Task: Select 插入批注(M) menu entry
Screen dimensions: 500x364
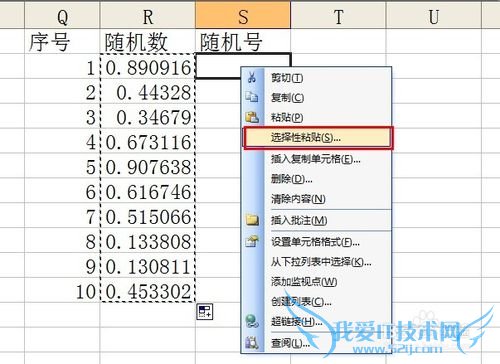Action: pos(317,220)
